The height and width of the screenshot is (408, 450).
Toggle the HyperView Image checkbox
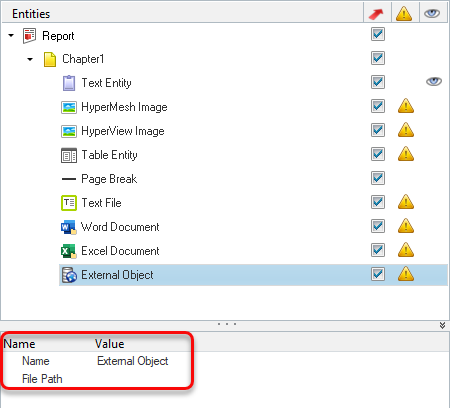(378, 130)
